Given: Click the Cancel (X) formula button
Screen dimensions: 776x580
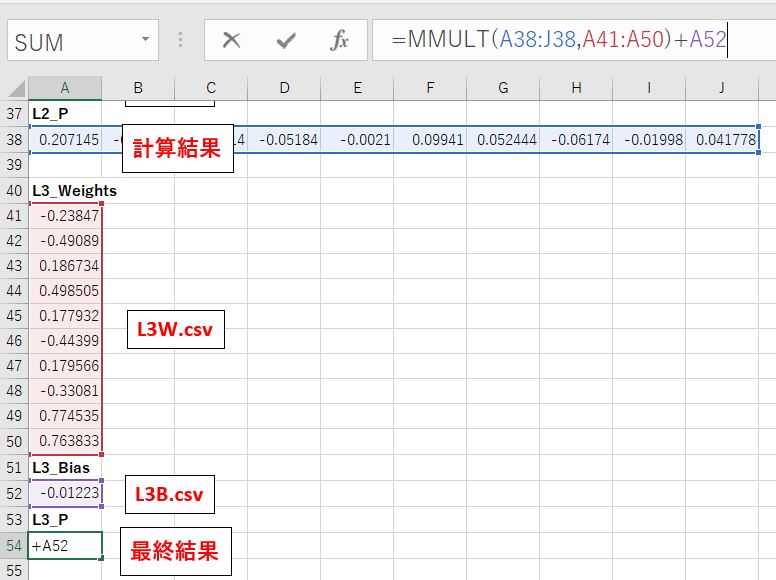Looking at the screenshot, I should (231, 41).
